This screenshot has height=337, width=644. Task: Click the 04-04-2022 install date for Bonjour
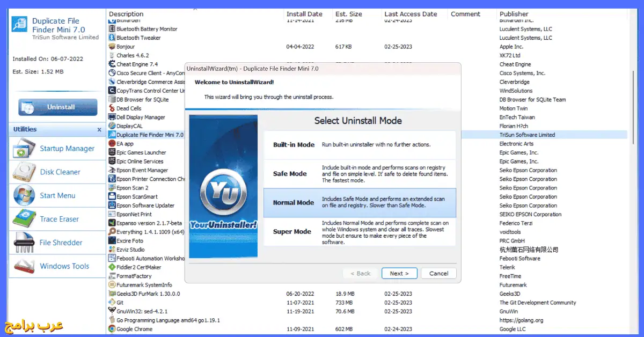click(300, 47)
